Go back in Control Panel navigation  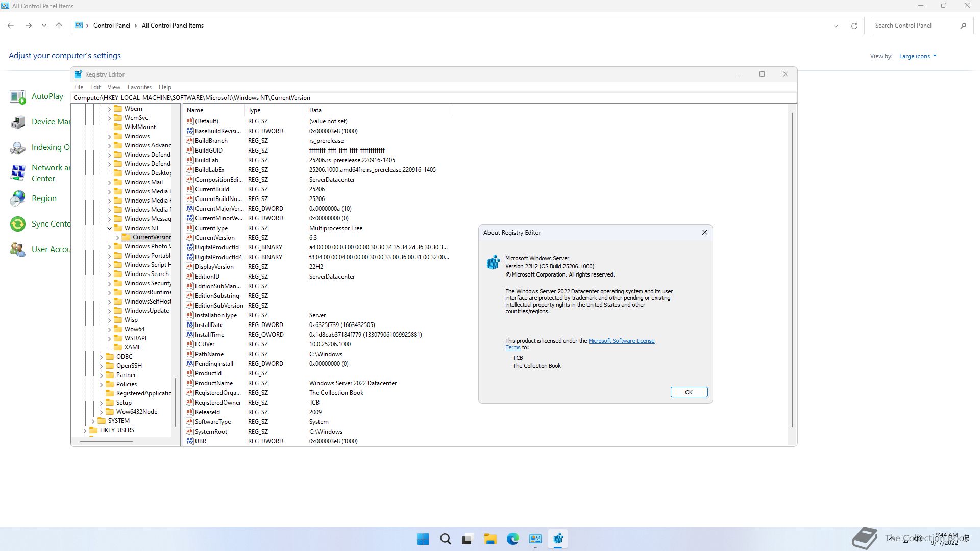coord(11,26)
